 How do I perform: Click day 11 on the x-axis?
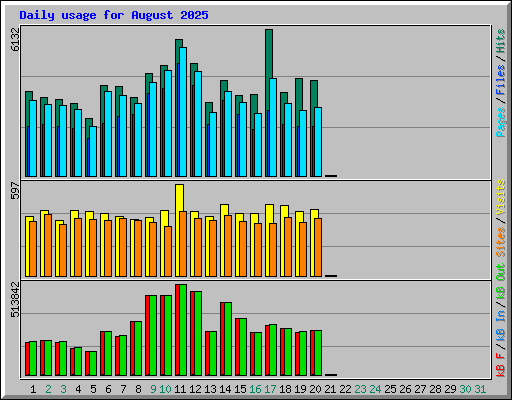pos(180,389)
